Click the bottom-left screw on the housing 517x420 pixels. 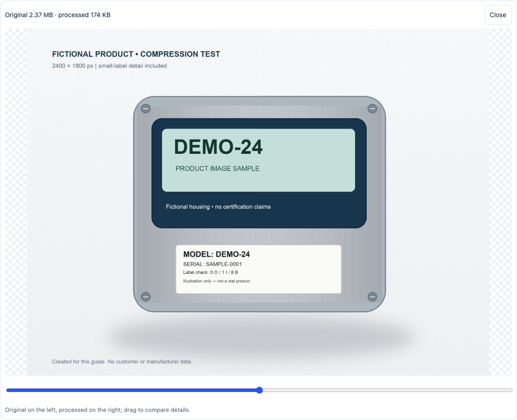[146, 297]
